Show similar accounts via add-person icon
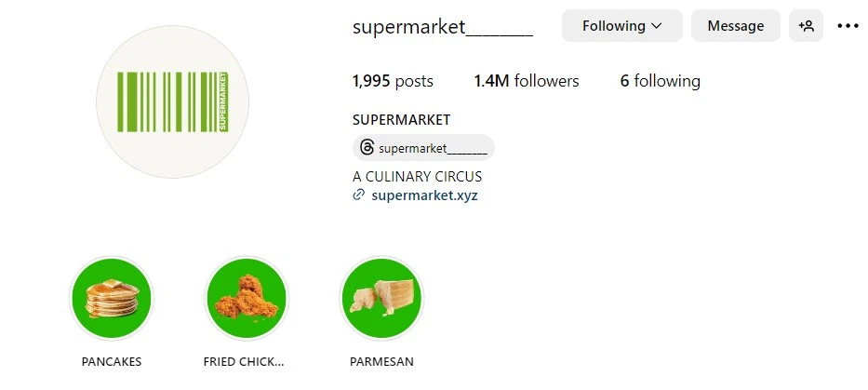 (x=806, y=26)
